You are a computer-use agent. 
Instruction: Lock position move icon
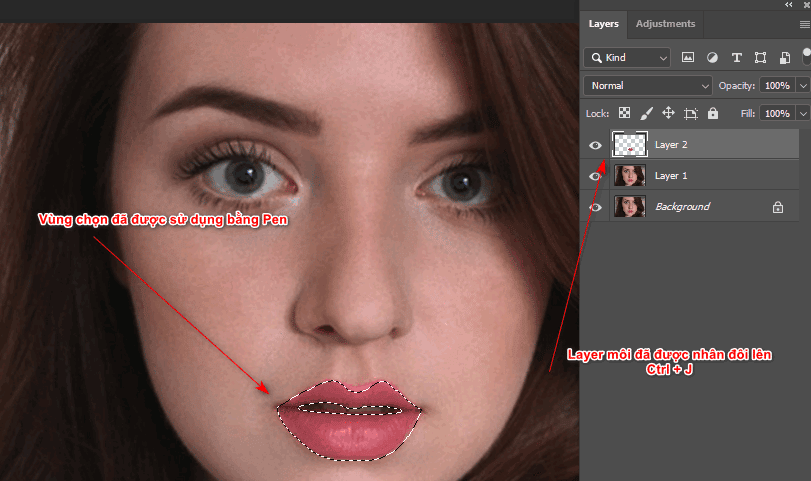(x=668, y=113)
